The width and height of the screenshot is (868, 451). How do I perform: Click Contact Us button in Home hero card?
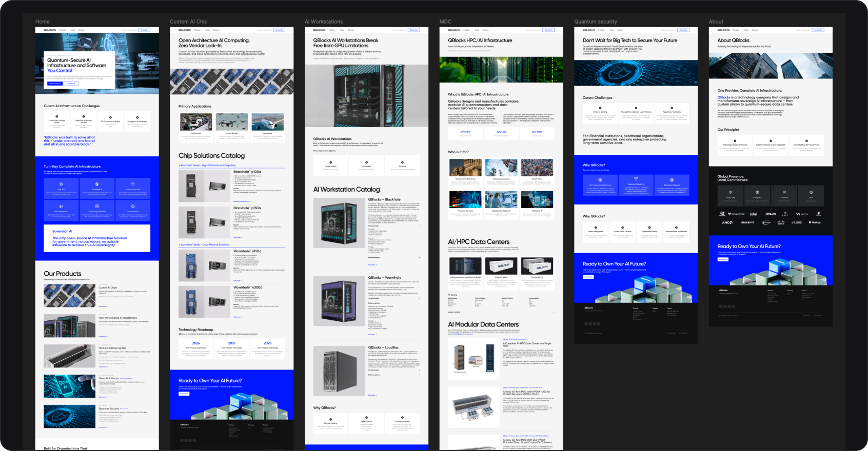pyautogui.click(x=71, y=84)
